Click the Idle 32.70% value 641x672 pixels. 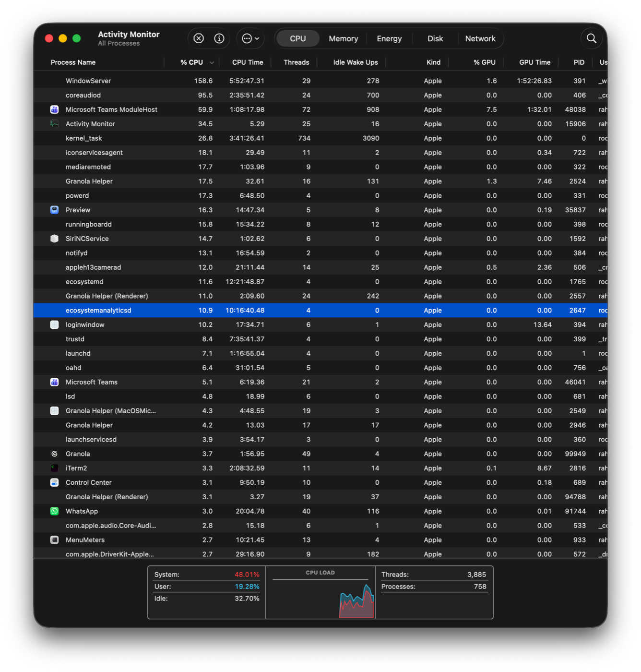(x=247, y=599)
